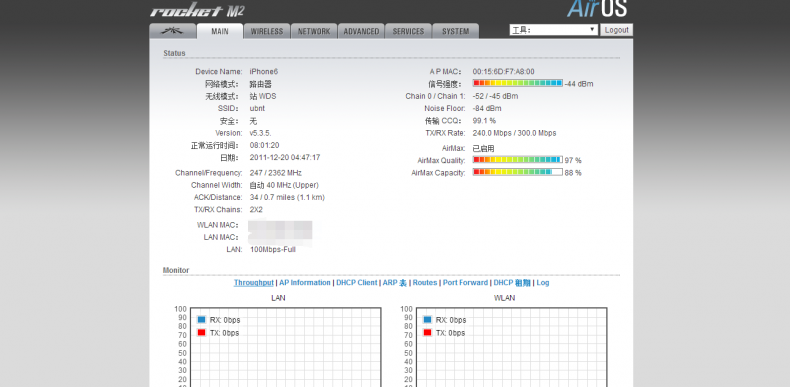Click the AirOS logo

597,8
